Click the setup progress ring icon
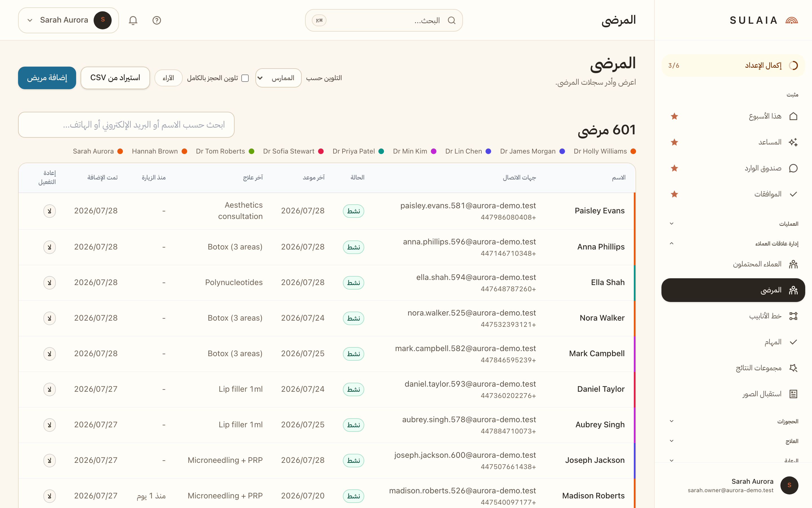 click(793, 65)
